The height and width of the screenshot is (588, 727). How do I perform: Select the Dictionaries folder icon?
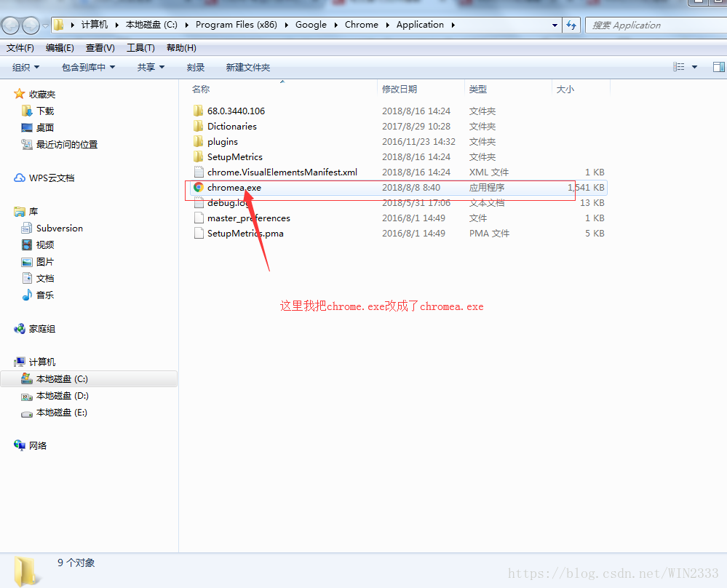[x=199, y=126]
